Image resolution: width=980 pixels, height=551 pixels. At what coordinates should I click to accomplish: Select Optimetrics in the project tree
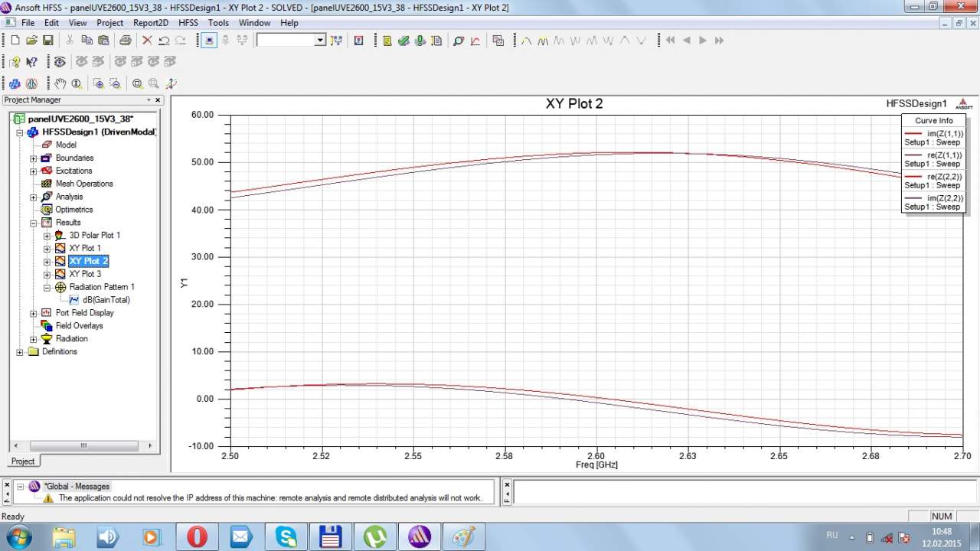[x=73, y=210]
